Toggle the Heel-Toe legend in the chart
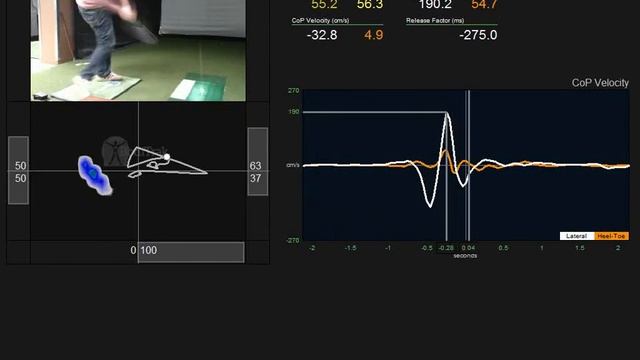Image resolution: width=640 pixels, height=360 pixels. [x=611, y=236]
